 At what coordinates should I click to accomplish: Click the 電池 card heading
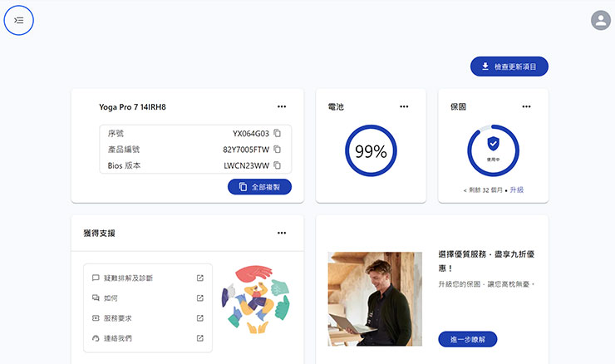[x=336, y=106]
